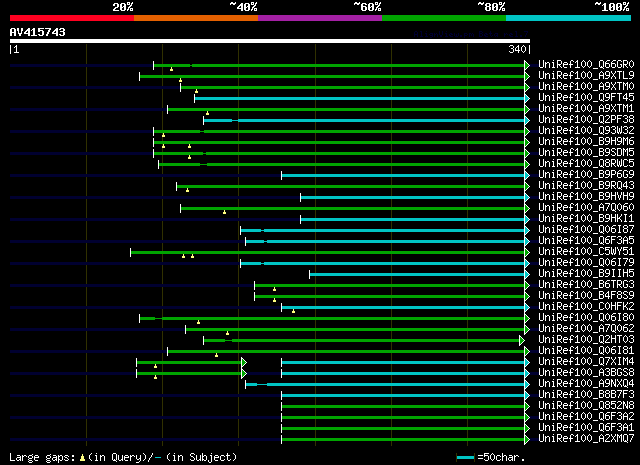Click the green alignment bar for UniRef100_C5WY51
Viewport: 640px width, 465px height.
point(328,253)
